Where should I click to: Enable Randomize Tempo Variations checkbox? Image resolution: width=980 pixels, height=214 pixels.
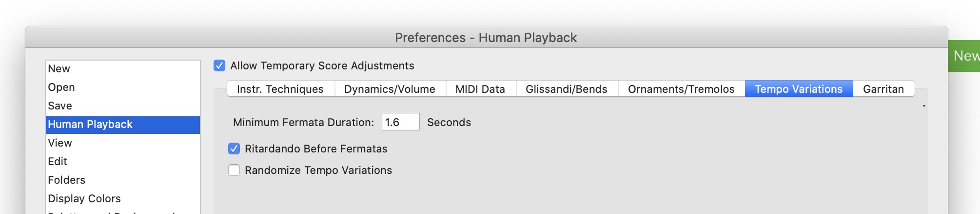[234, 170]
